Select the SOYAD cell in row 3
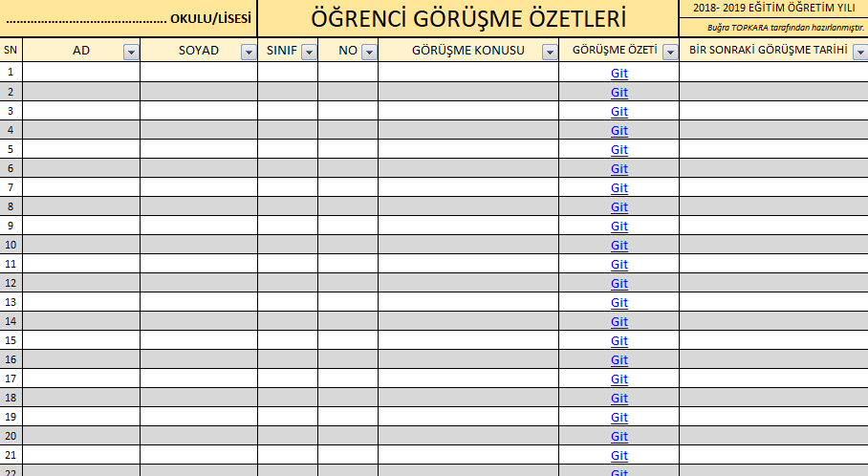This screenshot has height=476, width=868. (199, 110)
